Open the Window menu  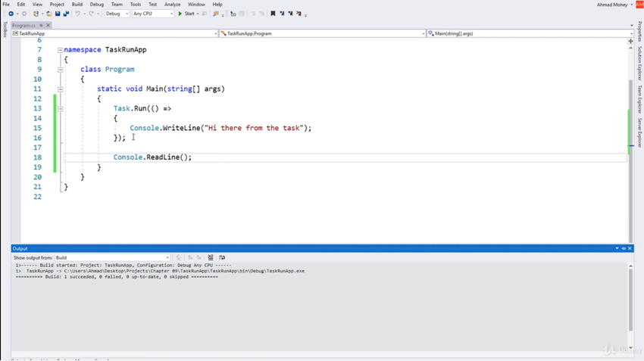click(196, 4)
